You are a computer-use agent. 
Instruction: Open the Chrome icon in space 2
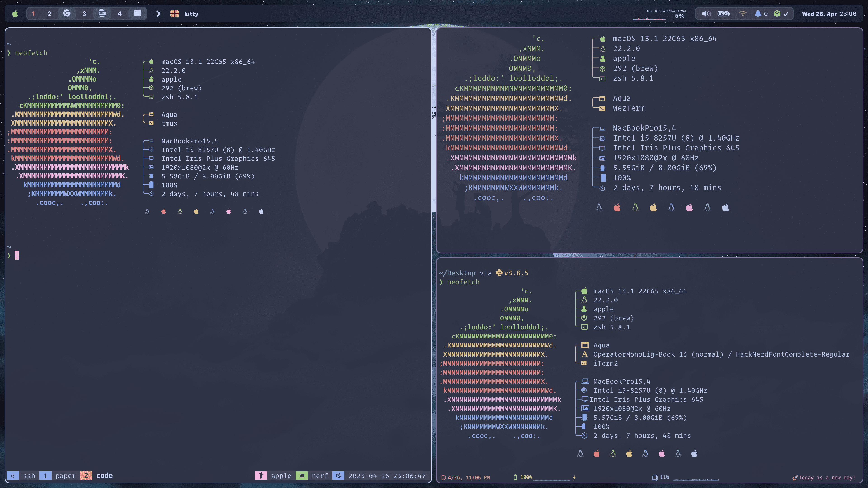(67, 14)
